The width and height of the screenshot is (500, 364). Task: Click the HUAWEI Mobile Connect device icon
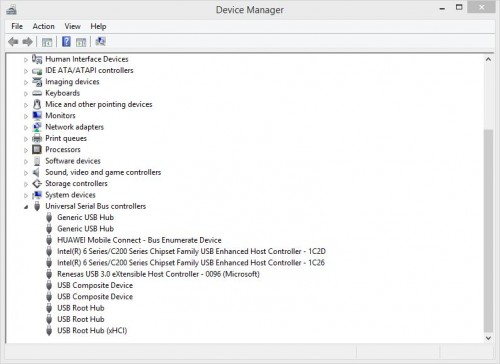[x=49, y=240]
